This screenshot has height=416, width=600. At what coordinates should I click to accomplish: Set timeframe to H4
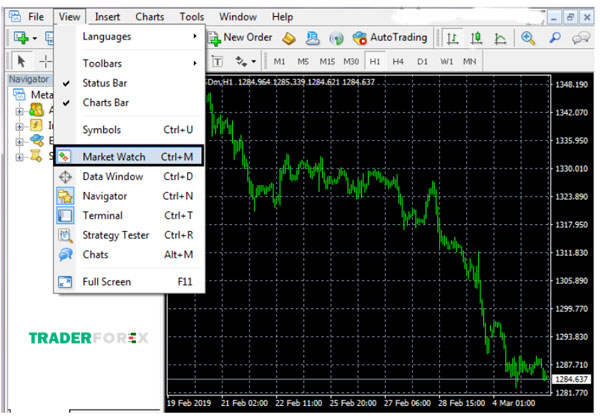pos(398,62)
